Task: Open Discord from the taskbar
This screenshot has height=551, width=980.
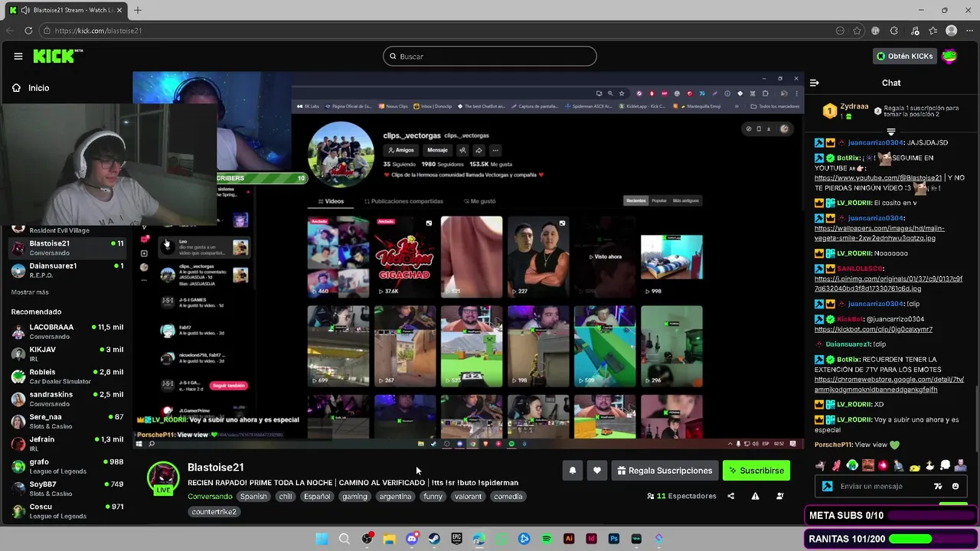Action: [412, 539]
